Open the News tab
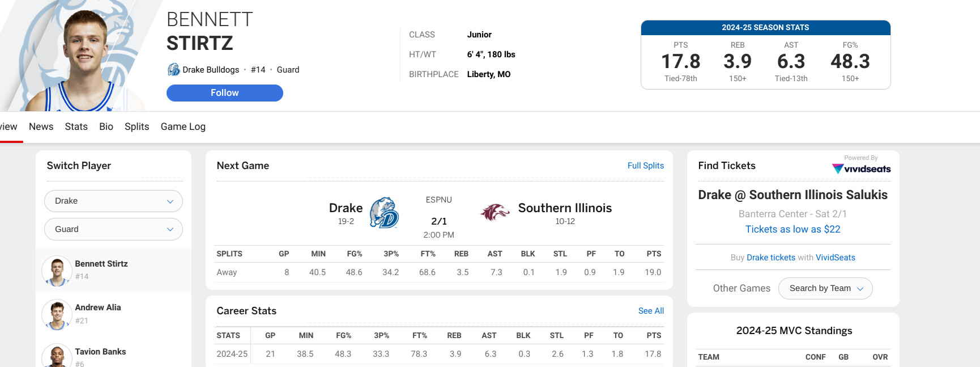The width and height of the screenshot is (980, 367). point(41,126)
